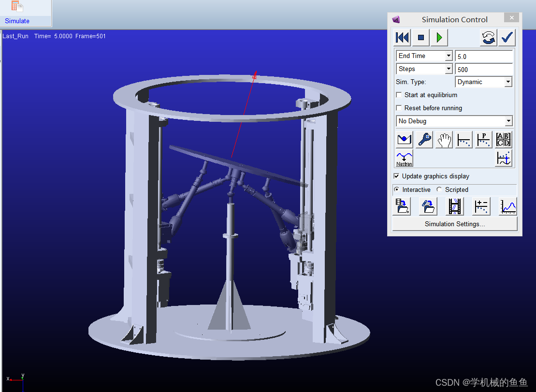Select the hand drag icon
This screenshot has width=536, height=392.
444,140
